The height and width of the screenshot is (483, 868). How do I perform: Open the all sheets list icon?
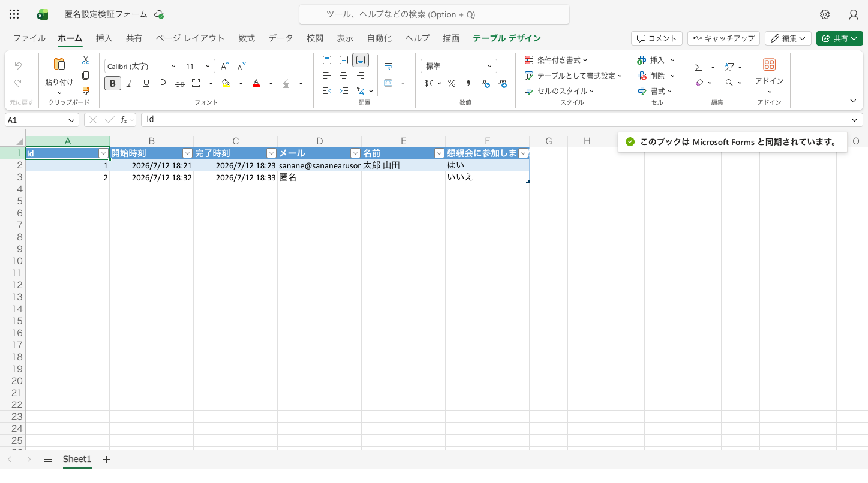(x=48, y=459)
